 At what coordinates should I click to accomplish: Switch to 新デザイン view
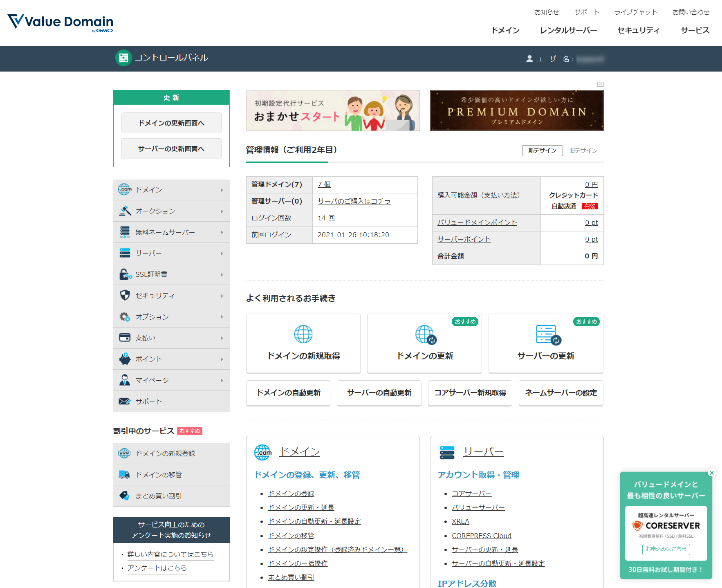(543, 150)
